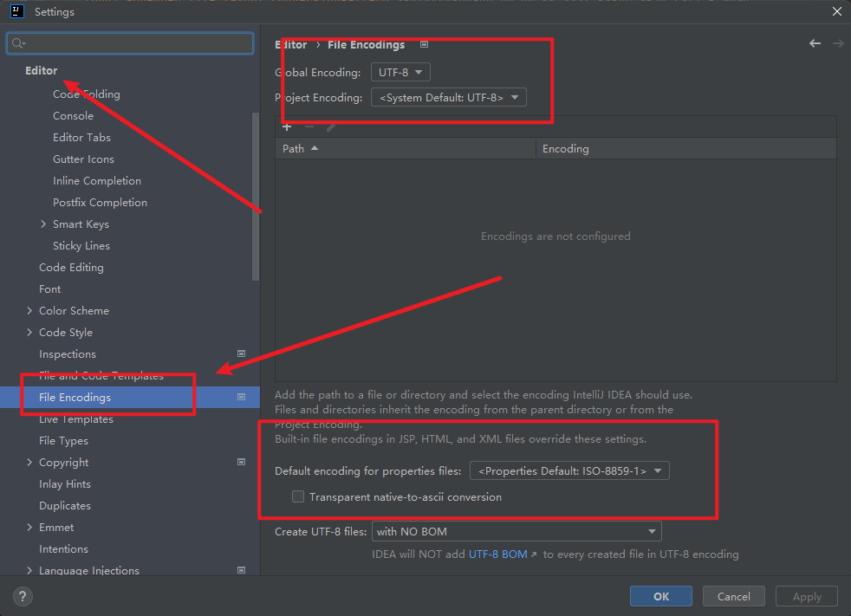The height and width of the screenshot is (616, 851).
Task: Open the Live Templates settings page
Action: (76, 419)
